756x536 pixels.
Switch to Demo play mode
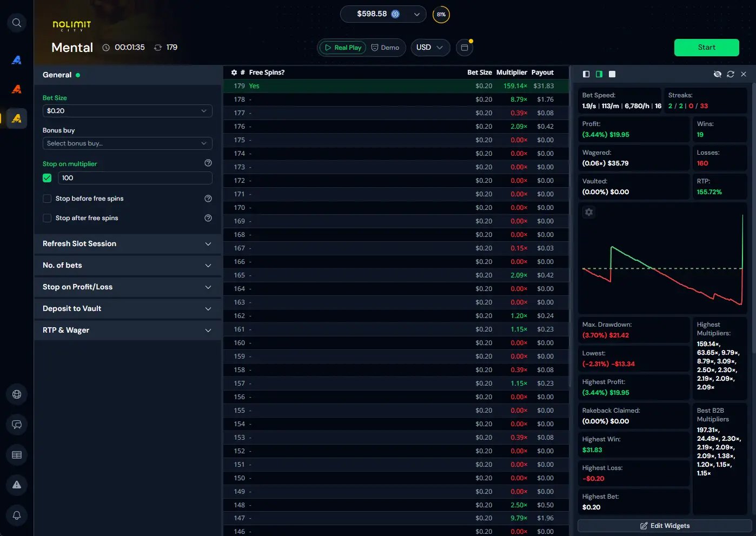point(385,48)
